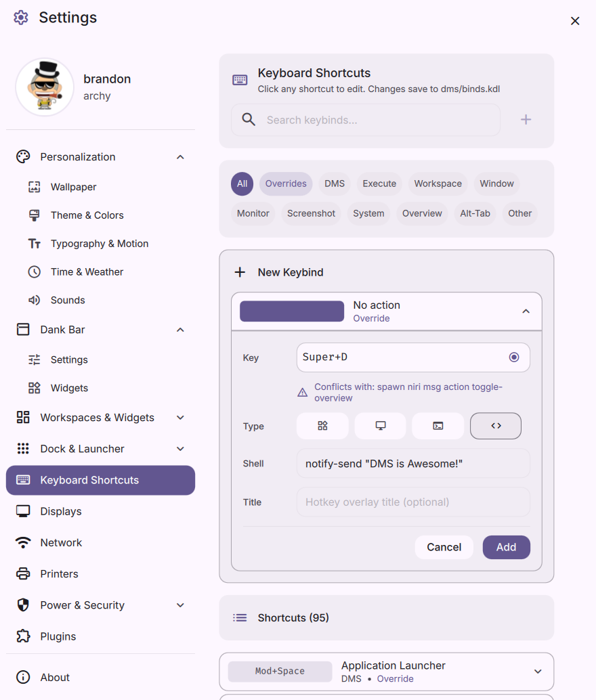Expand the Workspaces & Widgets section
The height and width of the screenshot is (700, 596).
pos(180,418)
